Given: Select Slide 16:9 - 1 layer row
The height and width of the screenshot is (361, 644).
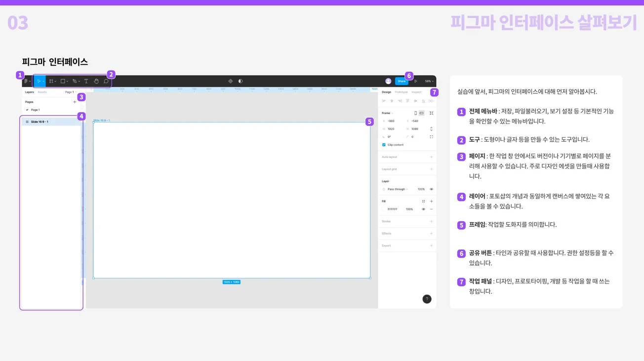Looking at the screenshot, I should pos(51,121).
